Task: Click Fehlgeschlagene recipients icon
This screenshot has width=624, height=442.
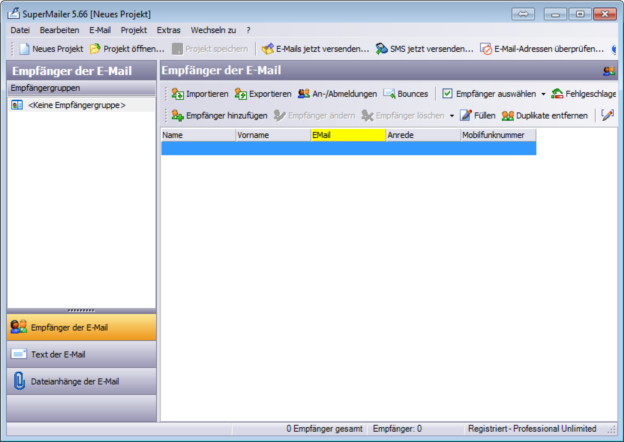Action: point(557,94)
